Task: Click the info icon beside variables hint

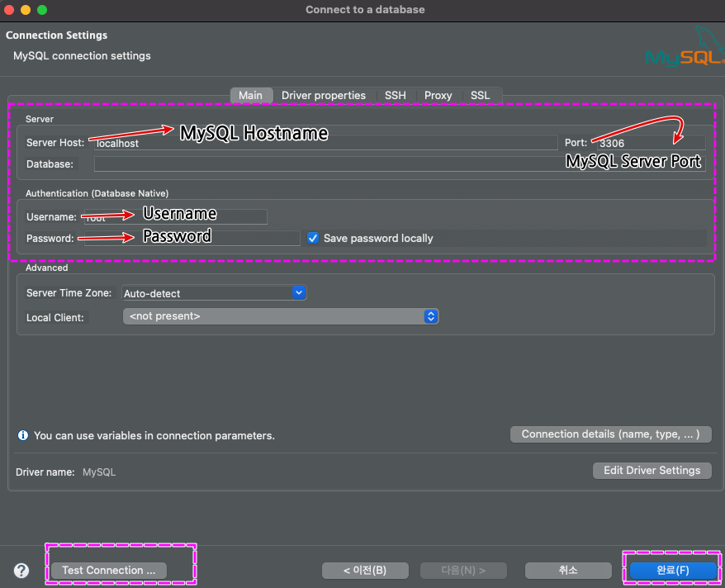Action: [22, 435]
